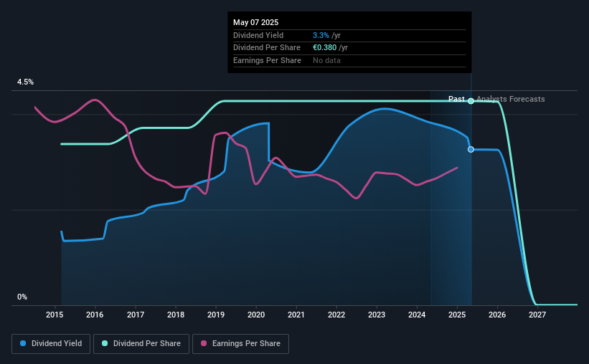Click the 2021 x-axis label
The image size is (589, 364).
tap(296, 315)
